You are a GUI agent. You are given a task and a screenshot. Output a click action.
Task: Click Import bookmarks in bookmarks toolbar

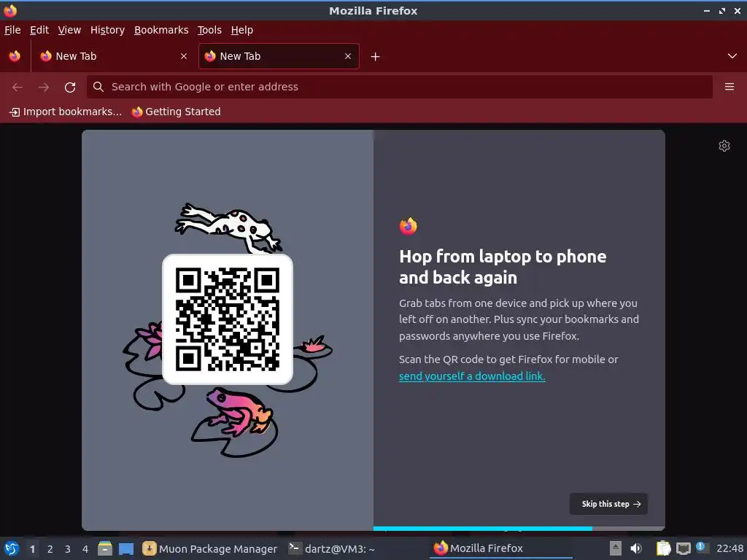[x=66, y=112]
